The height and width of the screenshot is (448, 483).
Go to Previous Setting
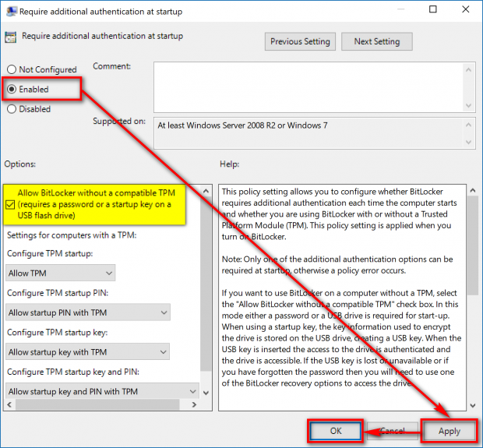click(x=300, y=42)
